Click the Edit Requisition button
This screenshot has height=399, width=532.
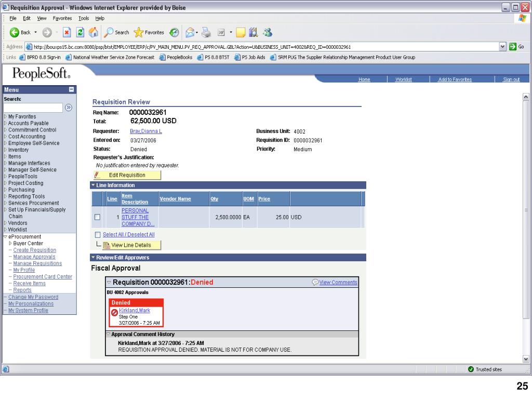[x=127, y=175]
